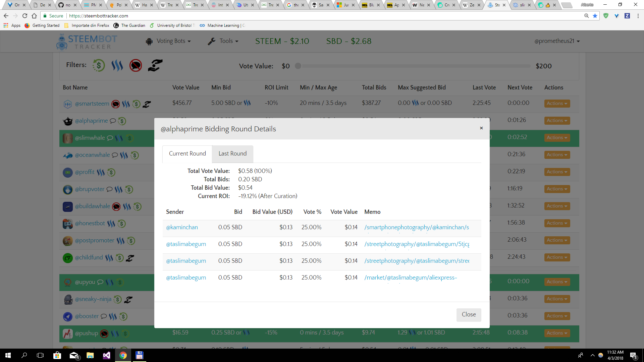
Task: Open the Apps bookmarks shortcut
Action: [12, 25]
